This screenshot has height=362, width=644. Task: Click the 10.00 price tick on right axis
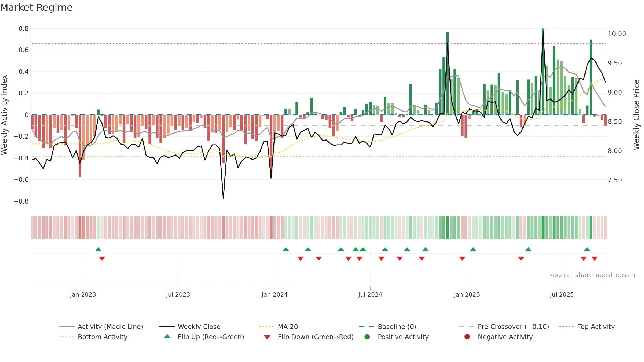tap(617, 34)
